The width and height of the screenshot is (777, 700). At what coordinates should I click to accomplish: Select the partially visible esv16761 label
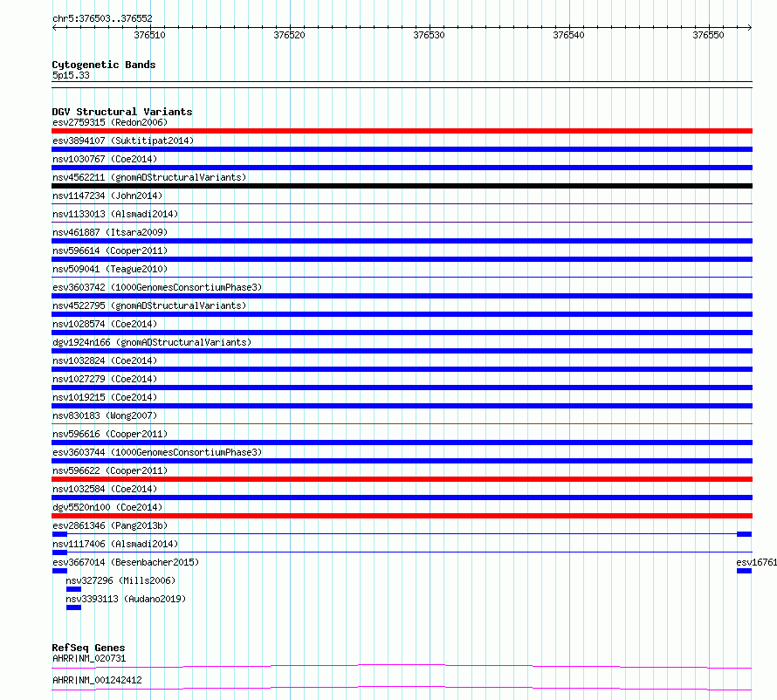pos(756,562)
